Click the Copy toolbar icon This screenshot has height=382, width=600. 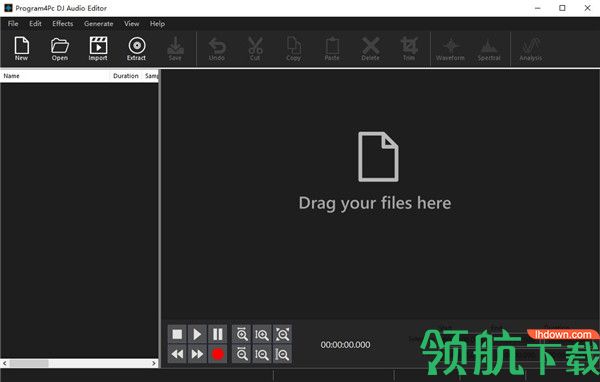293,48
